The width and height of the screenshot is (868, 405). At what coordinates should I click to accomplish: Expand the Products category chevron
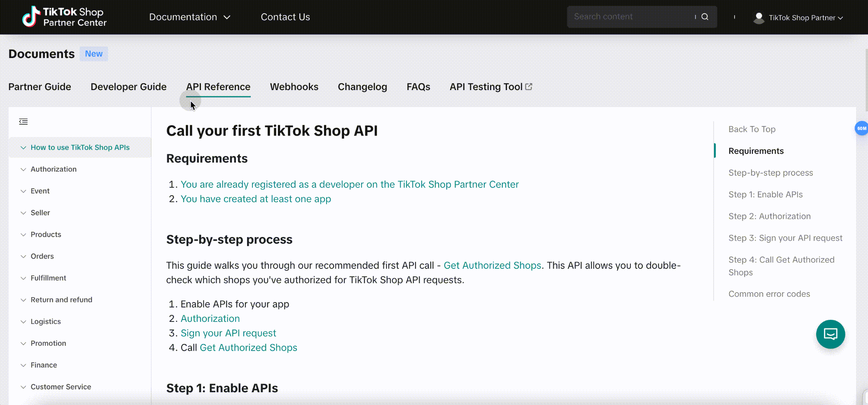[23, 235]
